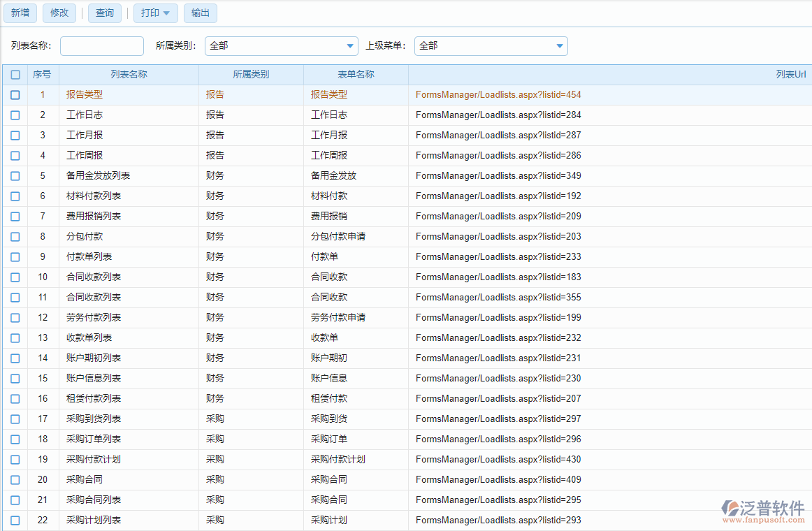Check the checkbox for 采购到货列表
Image resolution: width=812 pixels, height=531 pixels.
tap(15, 419)
